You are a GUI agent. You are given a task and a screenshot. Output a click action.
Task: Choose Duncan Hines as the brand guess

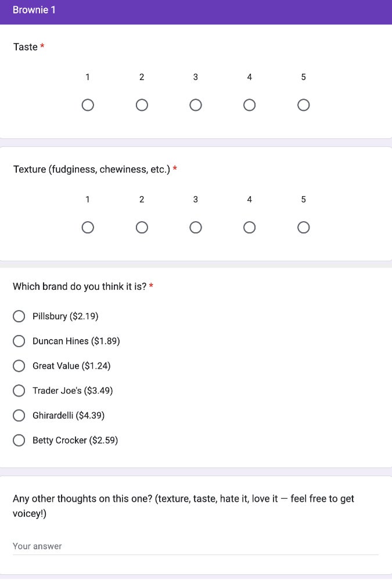tap(19, 341)
